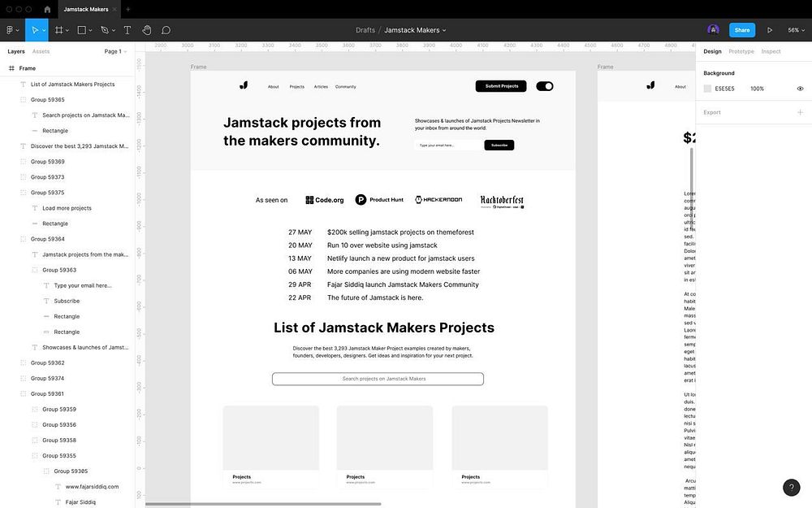Toggle background visibility eye icon
Viewport: 812px width, 508px height.
[800, 89]
